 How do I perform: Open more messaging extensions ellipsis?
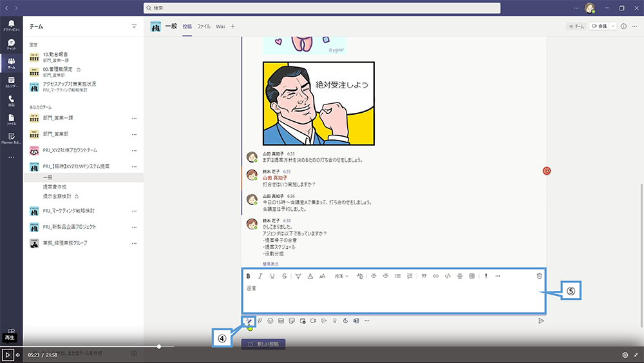[x=367, y=321]
